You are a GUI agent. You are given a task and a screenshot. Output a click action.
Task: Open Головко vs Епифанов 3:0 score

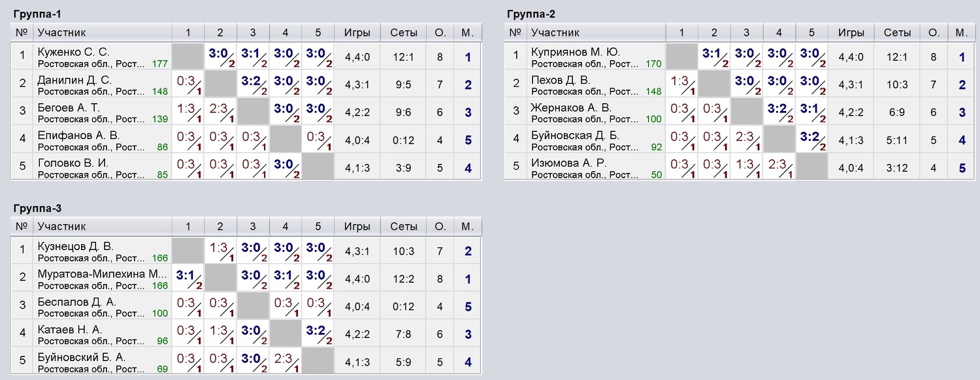coord(286,166)
